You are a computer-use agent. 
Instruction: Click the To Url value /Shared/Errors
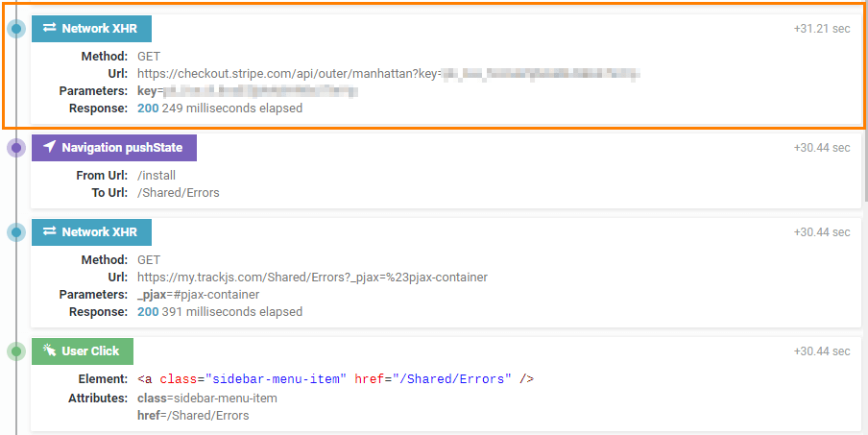click(x=179, y=193)
